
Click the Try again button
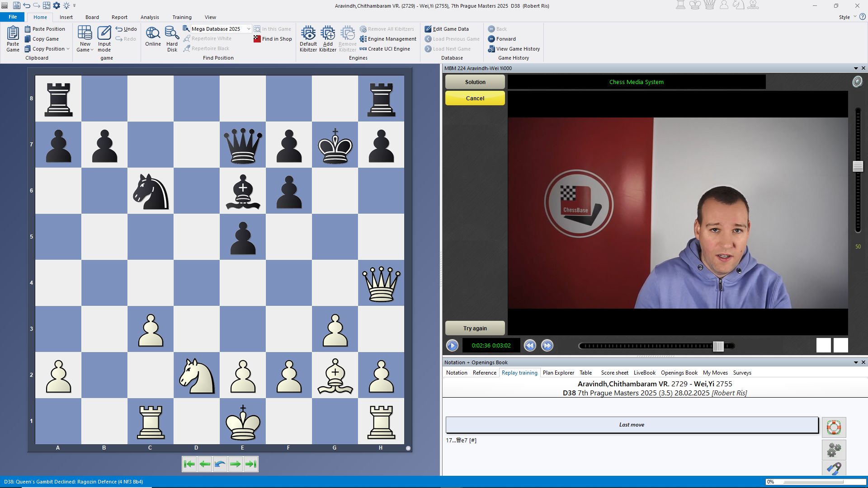475,328
